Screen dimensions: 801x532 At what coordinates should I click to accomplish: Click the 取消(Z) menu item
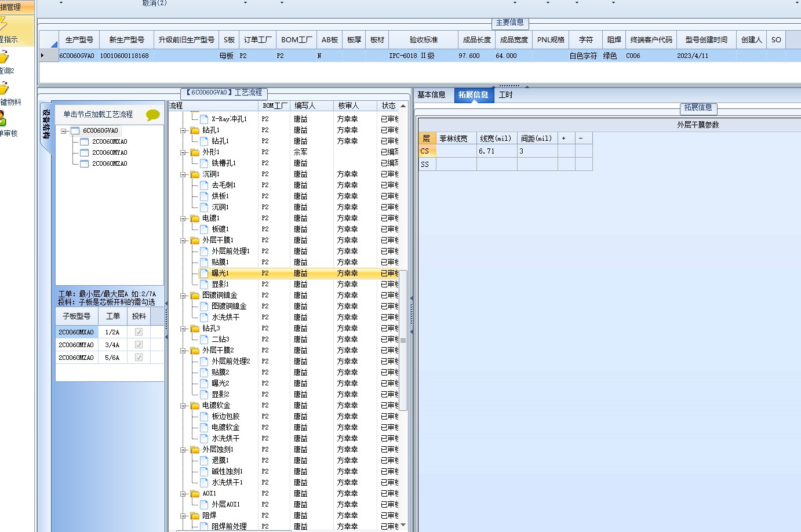pos(155,3)
